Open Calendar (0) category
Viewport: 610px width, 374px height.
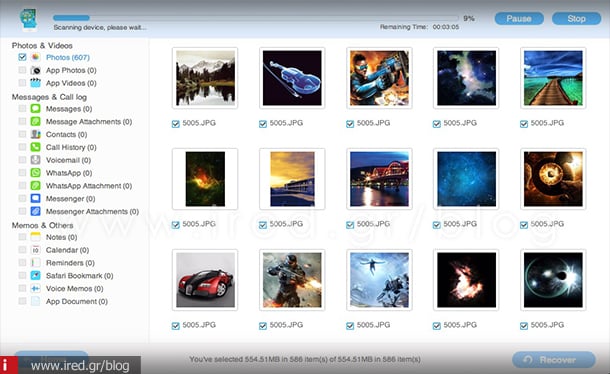pos(67,250)
